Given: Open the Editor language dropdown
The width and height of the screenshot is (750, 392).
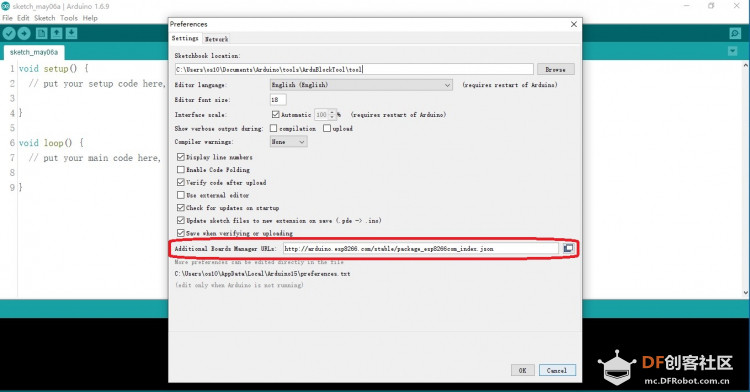Looking at the screenshot, I should pyautogui.click(x=361, y=85).
